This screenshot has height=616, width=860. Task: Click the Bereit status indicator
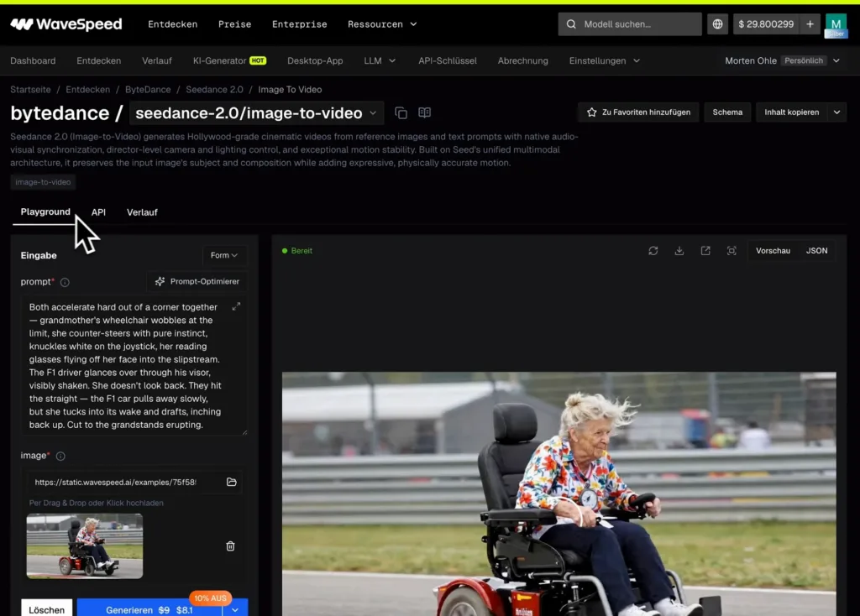296,250
